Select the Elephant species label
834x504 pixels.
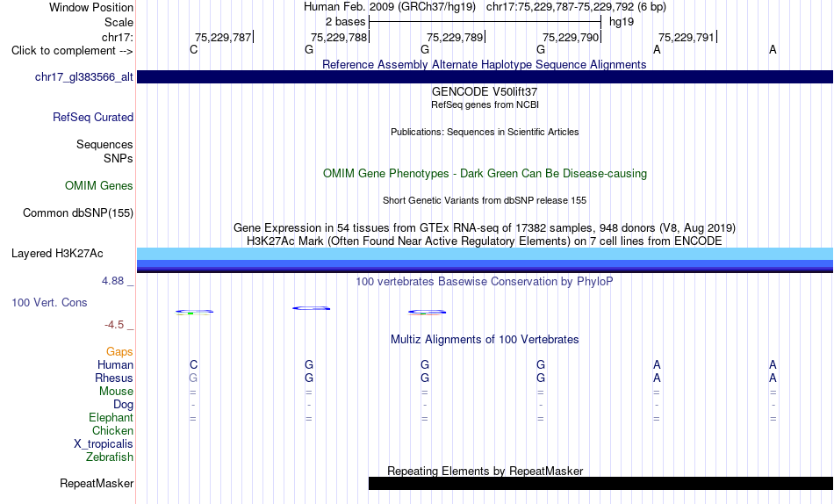tap(111, 417)
